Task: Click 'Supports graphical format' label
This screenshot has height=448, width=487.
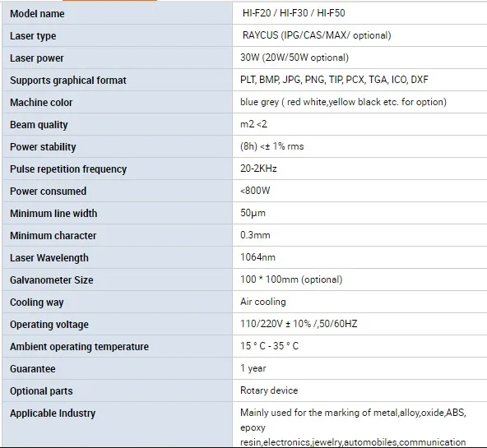Action: (x=68, y=81)
